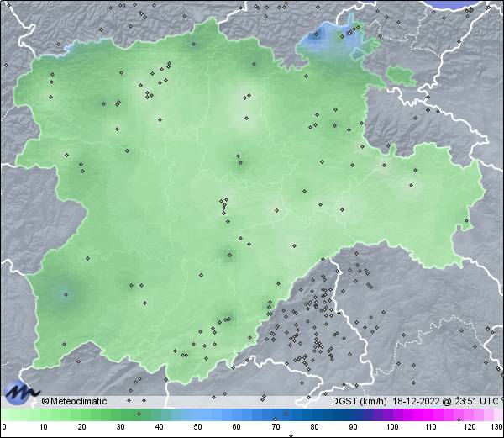Click the scale label 70
The image size is (504, 438).
point(276,427)
